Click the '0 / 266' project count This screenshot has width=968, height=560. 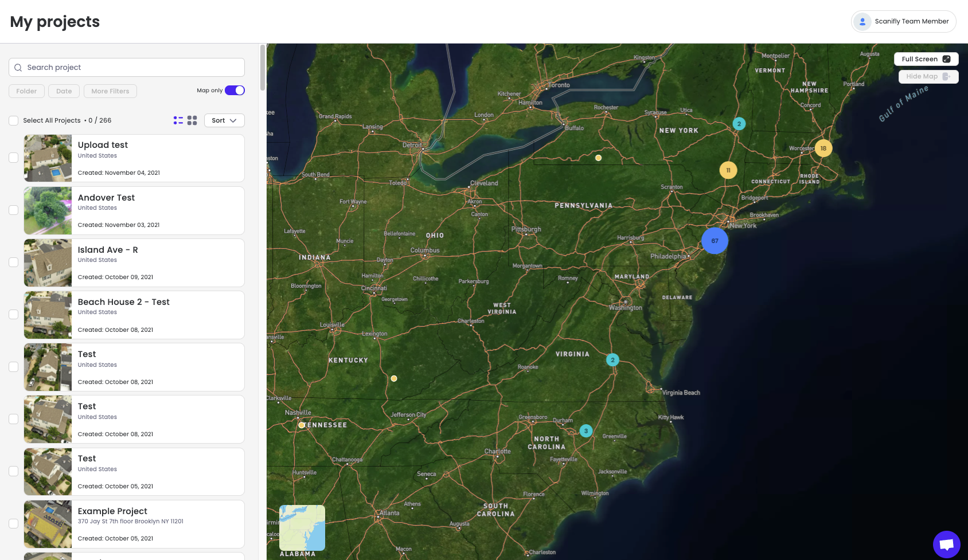[100, 120]
